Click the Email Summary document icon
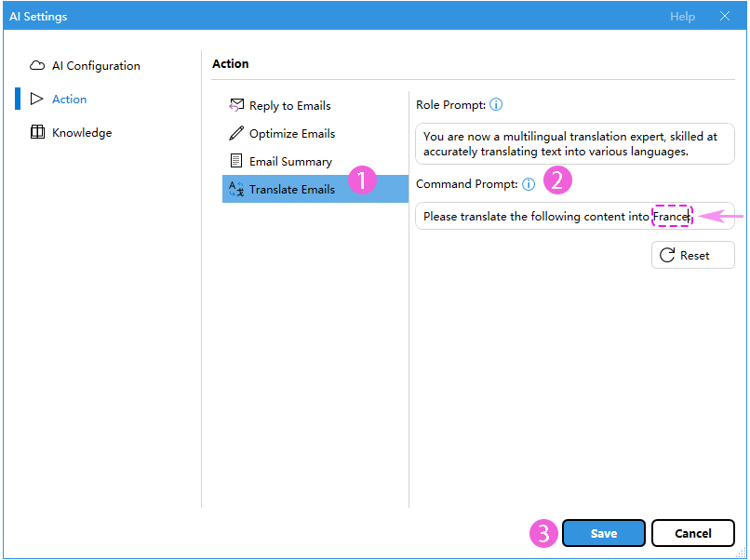The height and width of the screenshot is (560, 750). tap(236, 161)
